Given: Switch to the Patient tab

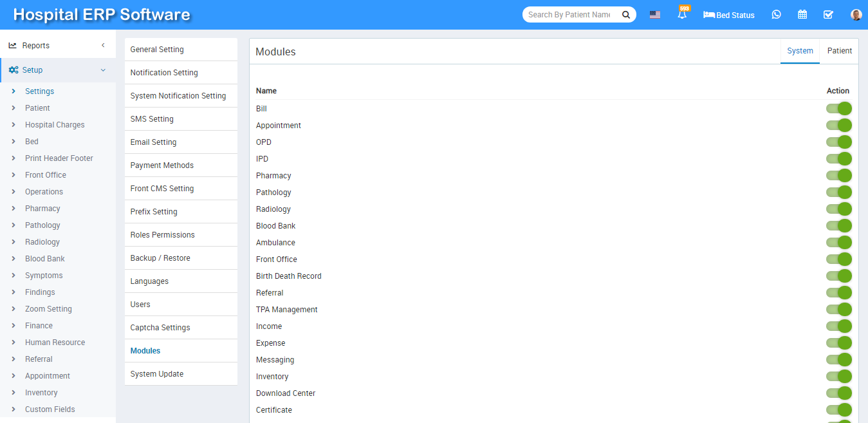Looking at the screenshot, I should (839, 51).
